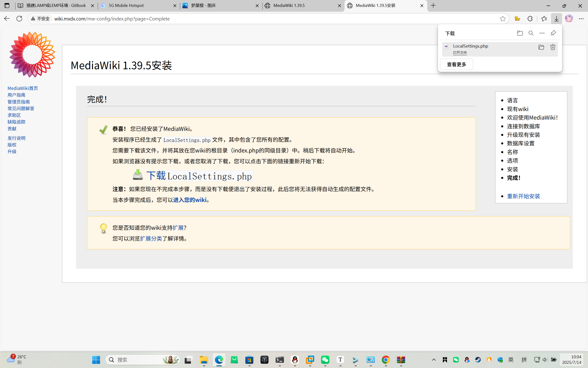Open 发行说明 sidebar link

16,138
